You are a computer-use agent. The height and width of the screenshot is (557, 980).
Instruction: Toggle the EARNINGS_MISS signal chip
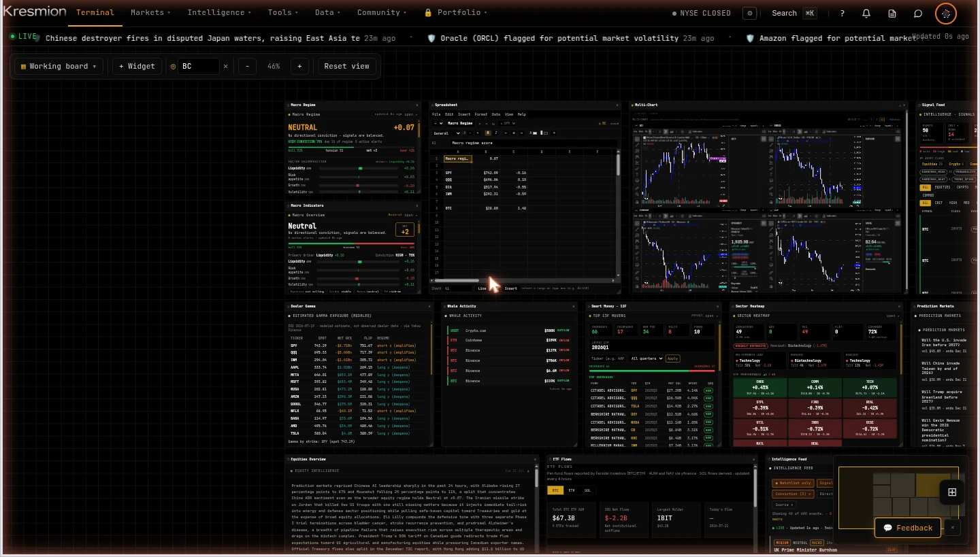(934, 172)
